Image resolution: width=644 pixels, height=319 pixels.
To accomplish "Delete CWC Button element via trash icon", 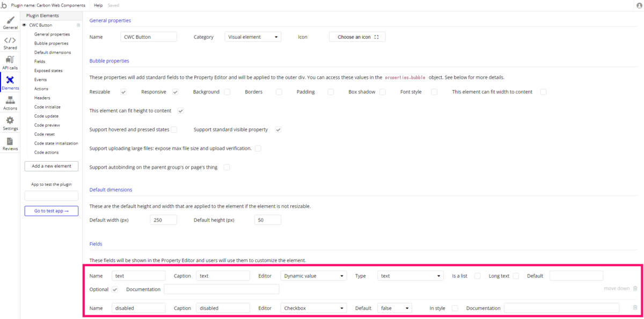I will 78,25.
